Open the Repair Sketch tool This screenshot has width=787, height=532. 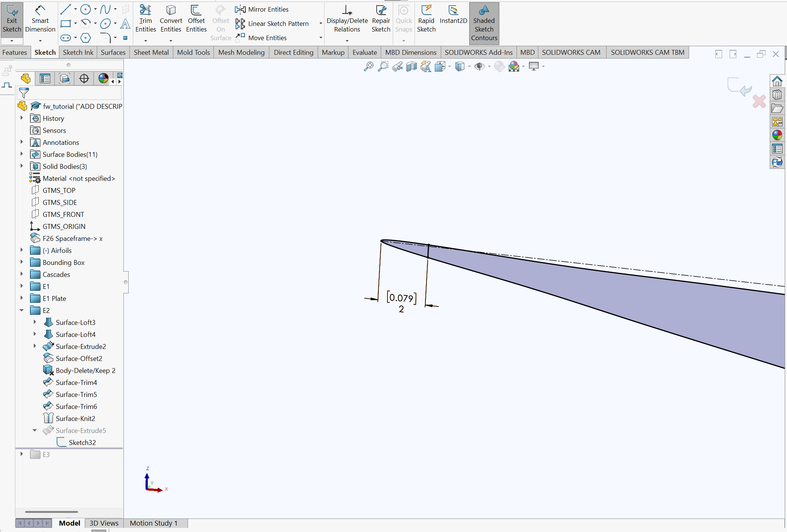[381, 20]
